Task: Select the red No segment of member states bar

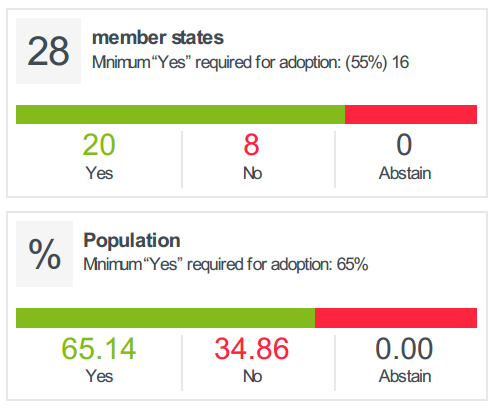Action: (x=411, y=114)
